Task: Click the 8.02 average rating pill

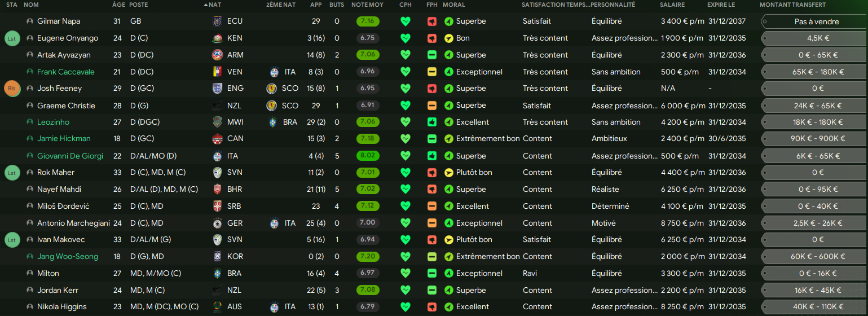Action: [x=368, y=156]
